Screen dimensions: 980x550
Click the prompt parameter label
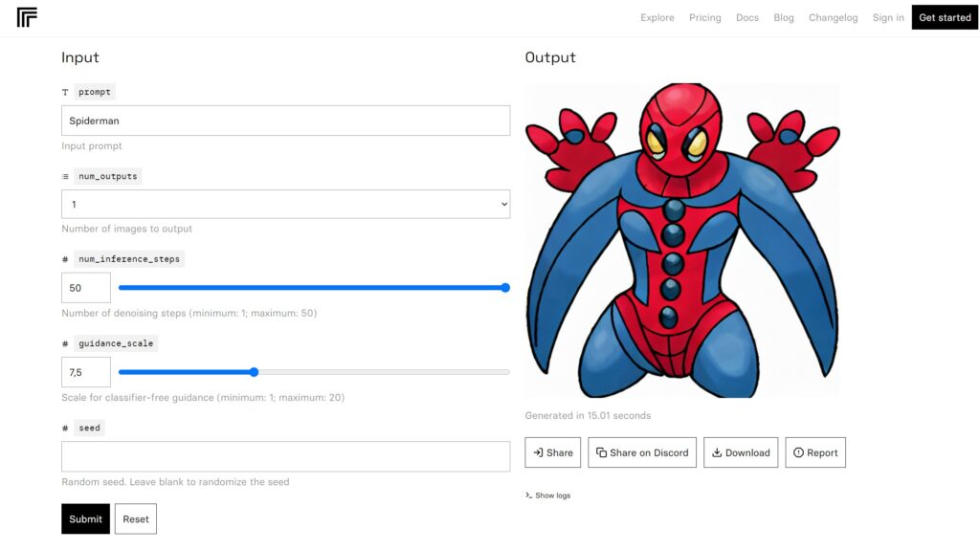[95, 92]
